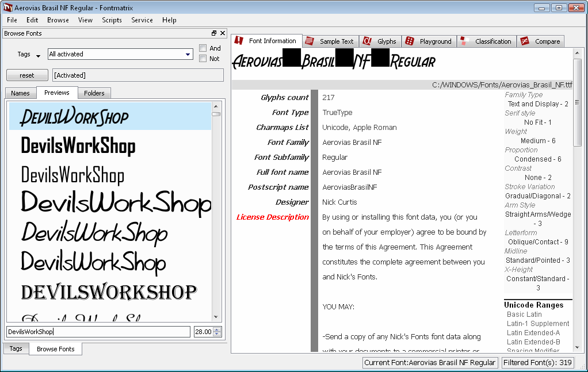Viewport: 588px width, 372px height.
Task: Click the 28.00 font size field
Action: [x=204, y=332]
